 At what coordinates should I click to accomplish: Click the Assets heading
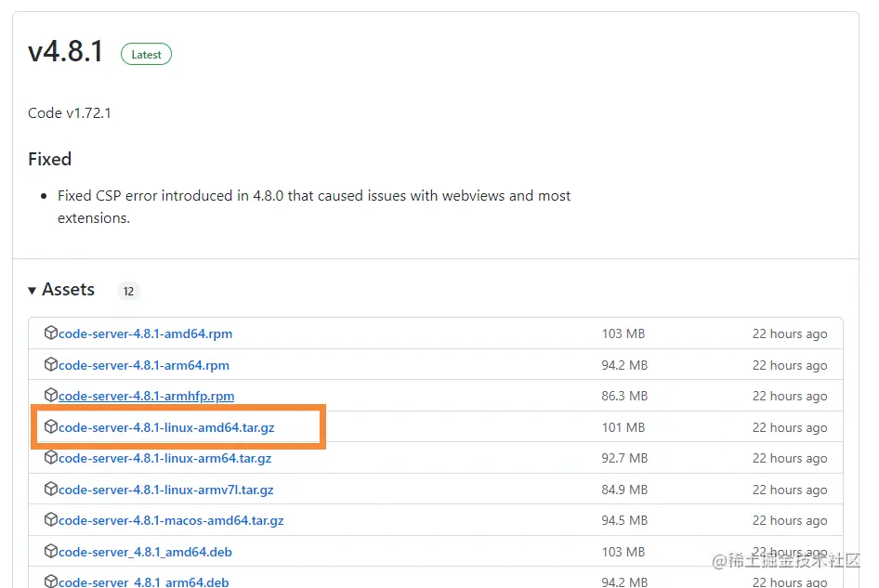[x=69, y=289]
